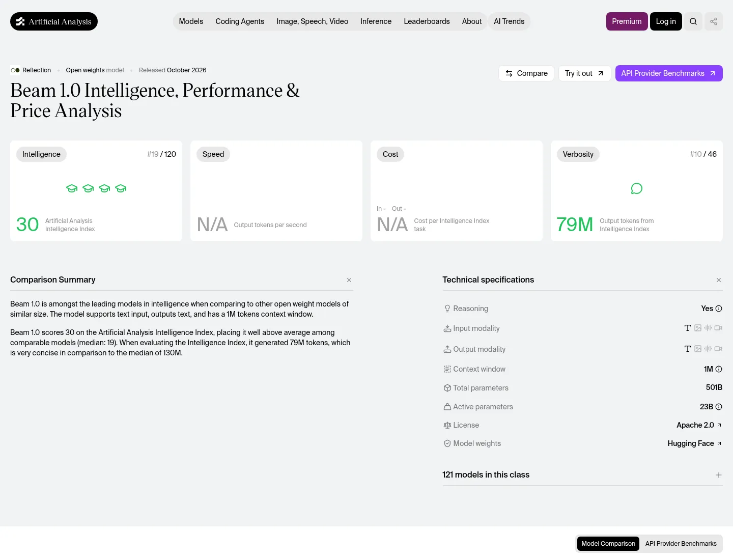Image resolution: width=733 pixels, height=560 pixels.
Task: Close the Comparison Summary section
Action: click(349, 280)
